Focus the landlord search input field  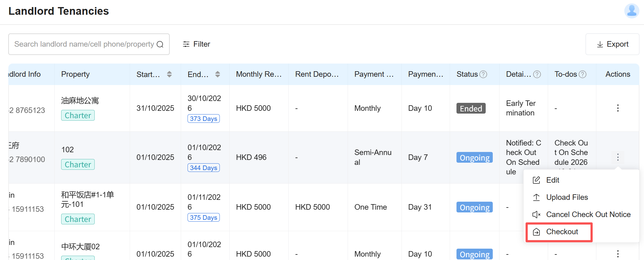tap(84, 44)
